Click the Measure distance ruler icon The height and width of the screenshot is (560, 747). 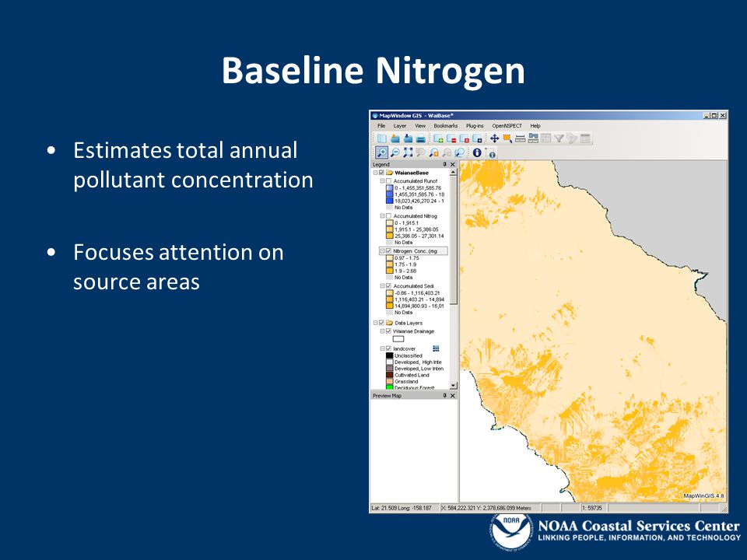[x=521, y=138]
